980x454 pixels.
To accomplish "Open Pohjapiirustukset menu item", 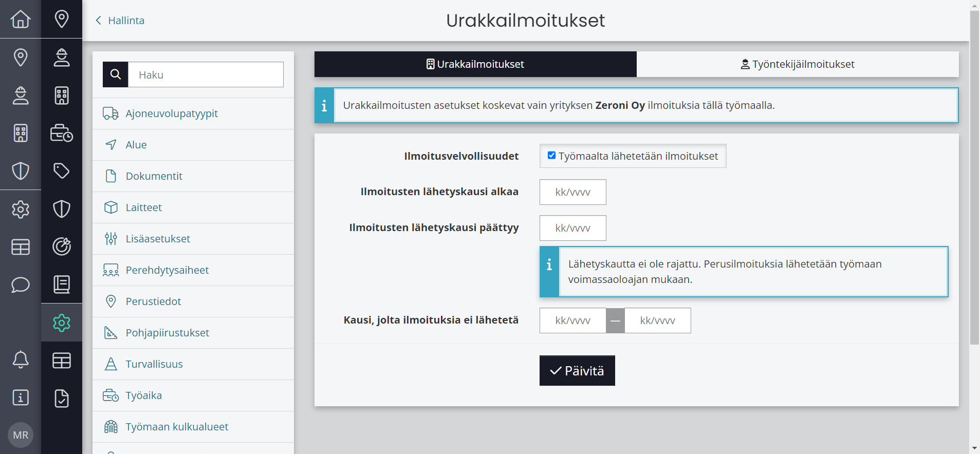I will [193, 333].
